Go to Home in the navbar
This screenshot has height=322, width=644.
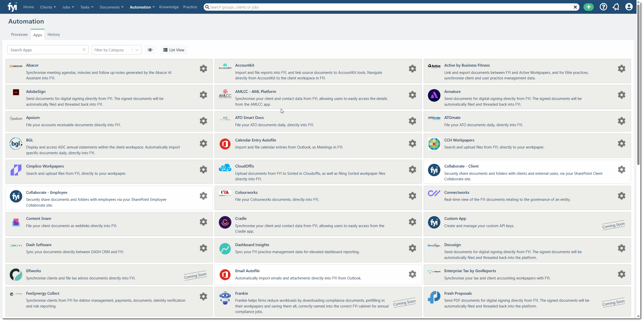coord(29,7)
